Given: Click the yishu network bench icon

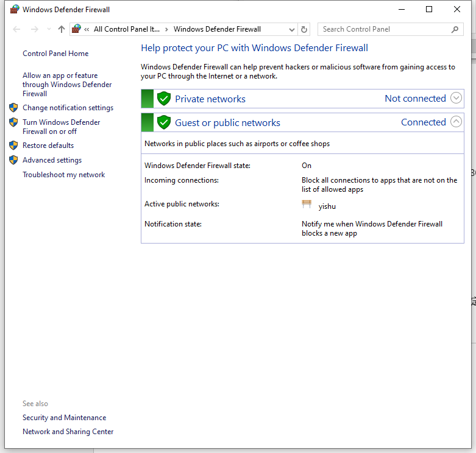Looking at the screenshot, I should click(307, 204).
